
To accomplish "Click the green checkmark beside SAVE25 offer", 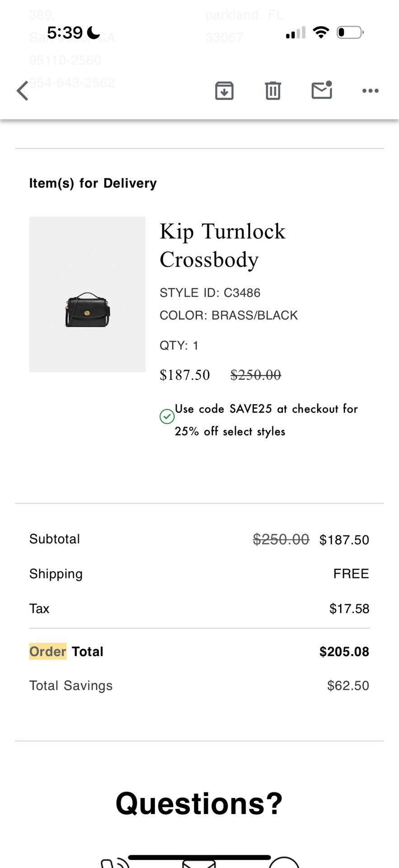I will point(167,416).
